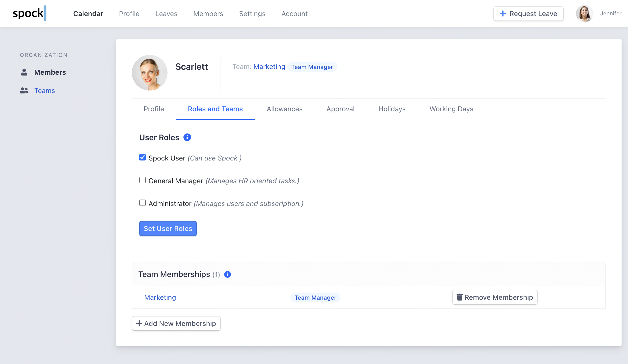Open the Leaves menu in top navigation
The width and height of the screenshot is (628, 364).
[x=166, y=14]
